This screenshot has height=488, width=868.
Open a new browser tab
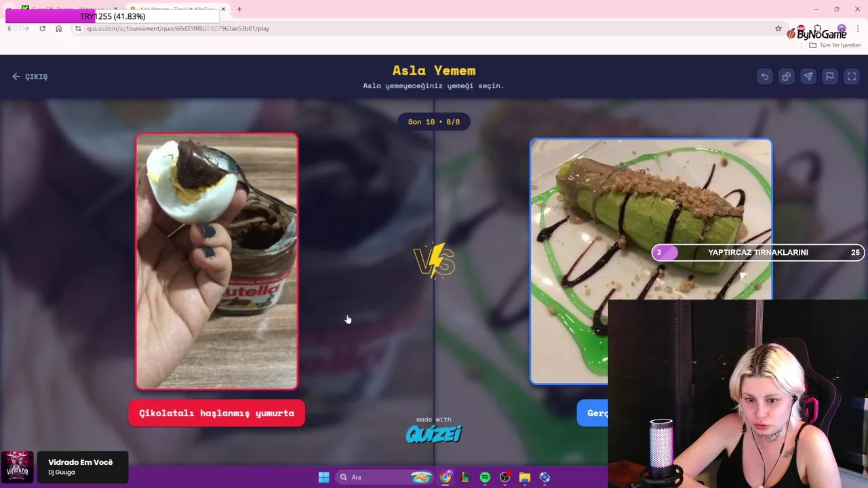239,9
